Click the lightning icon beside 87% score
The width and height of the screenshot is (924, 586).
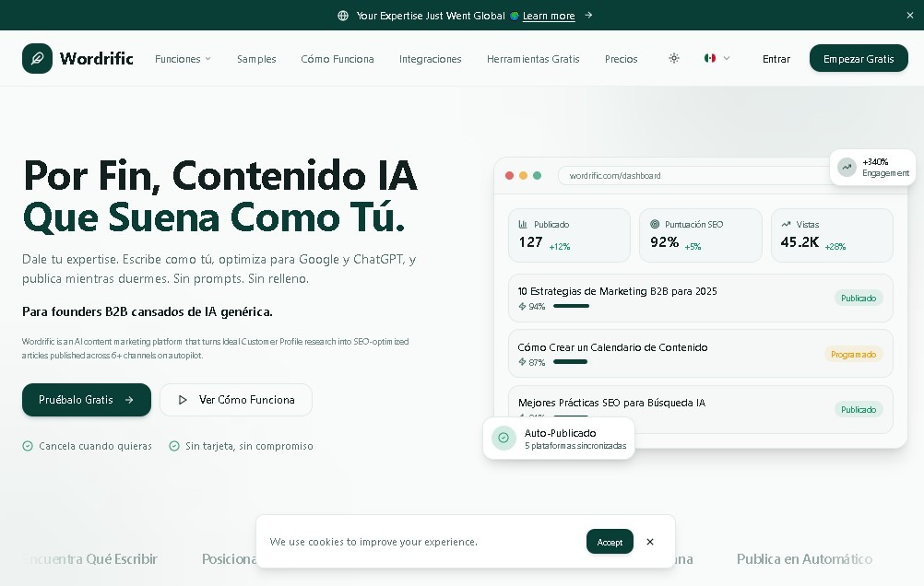(522, 362)
